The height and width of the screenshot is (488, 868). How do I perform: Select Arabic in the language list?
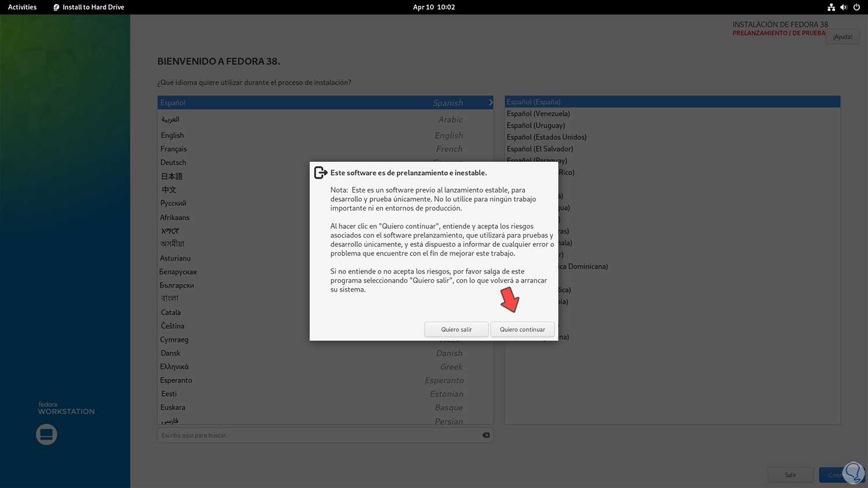tap(325, 119)
